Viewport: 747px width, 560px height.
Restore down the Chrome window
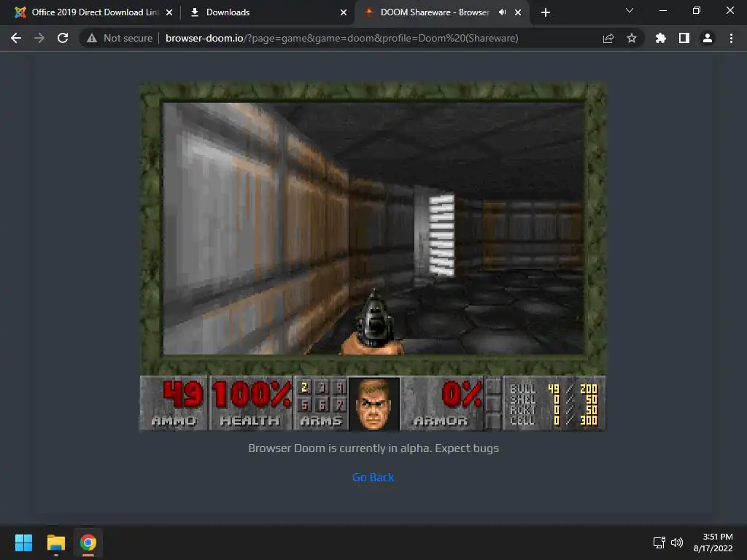tap(697, 10)
